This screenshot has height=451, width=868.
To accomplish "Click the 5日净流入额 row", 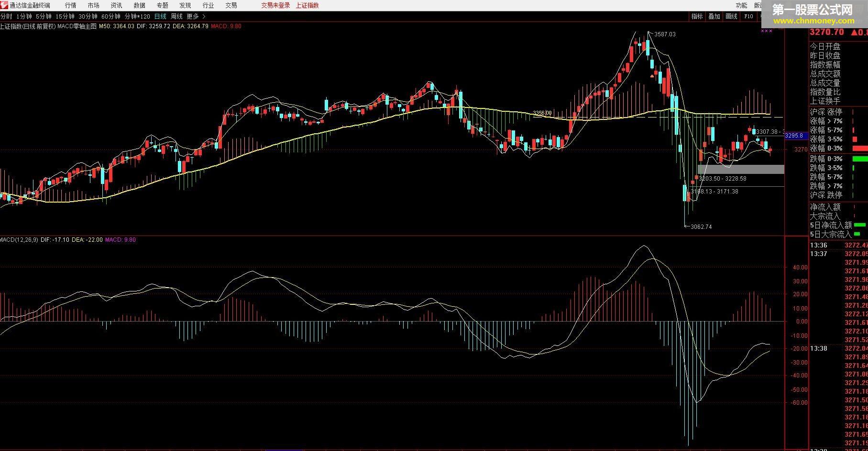I will click(838, 225).
